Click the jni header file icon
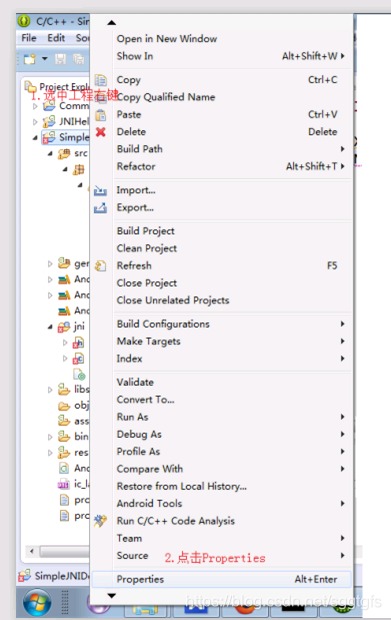This screenshot has height=620, width=391. (78, 342)
